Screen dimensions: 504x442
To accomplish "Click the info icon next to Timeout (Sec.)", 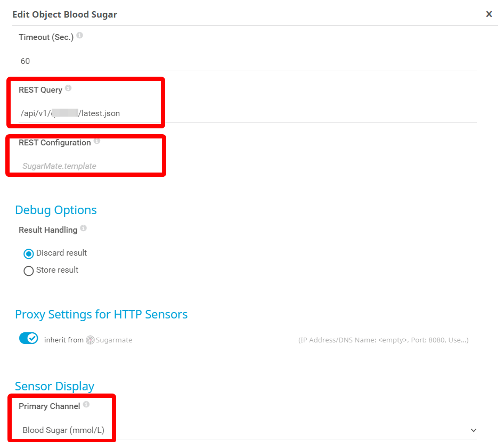I will (x=79, y=36).
